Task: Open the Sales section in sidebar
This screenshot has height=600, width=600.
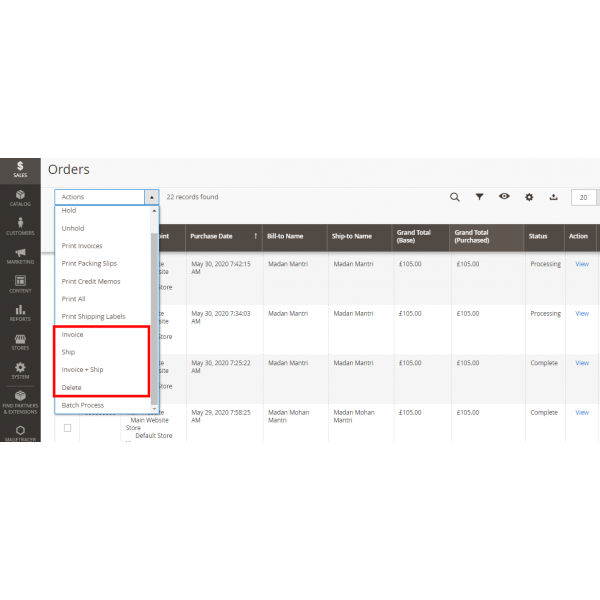Action: pos(20,169)
